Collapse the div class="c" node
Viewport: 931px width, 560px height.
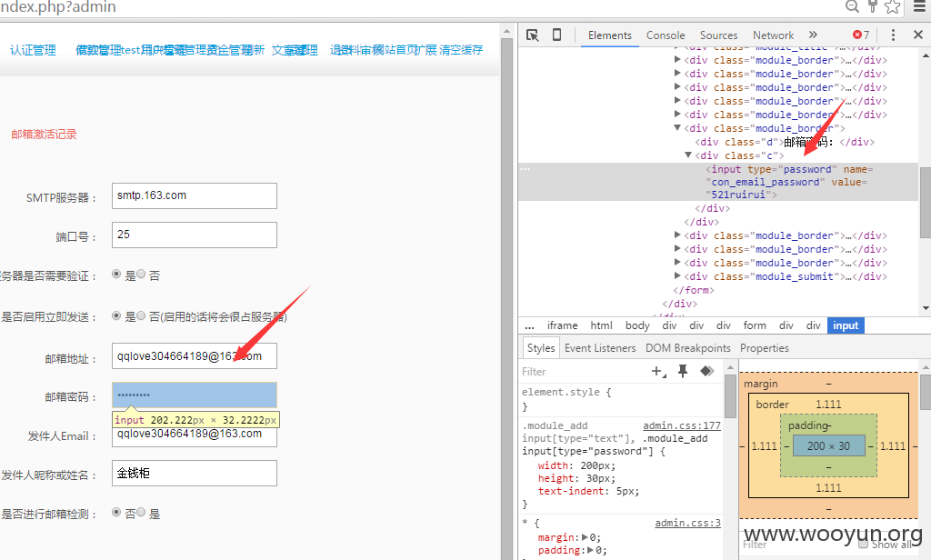pos(688,155)
